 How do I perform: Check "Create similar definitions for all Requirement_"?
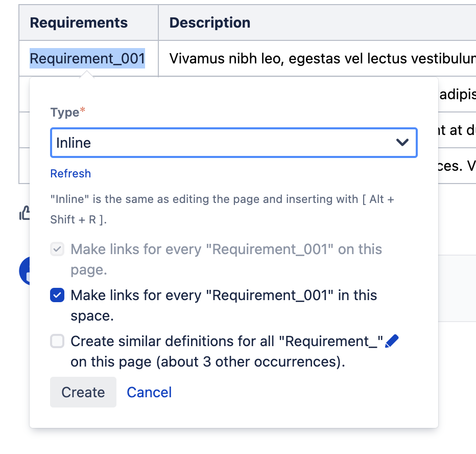coord(57,341)
